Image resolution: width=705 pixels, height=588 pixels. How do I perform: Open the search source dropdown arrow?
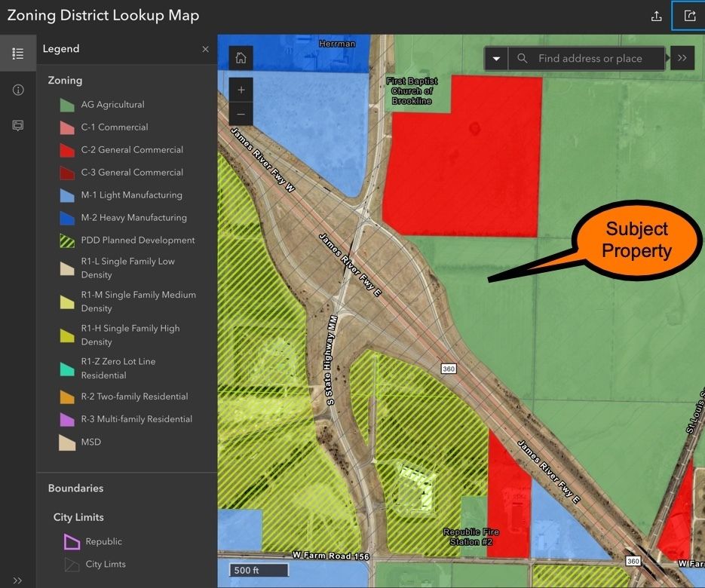[x=496, y=58]
